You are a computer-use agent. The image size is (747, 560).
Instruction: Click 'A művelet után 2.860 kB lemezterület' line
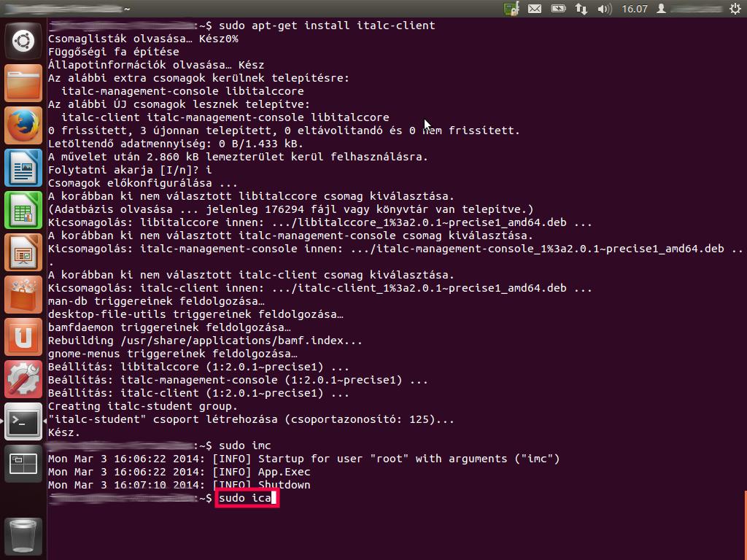pos(239,157)
